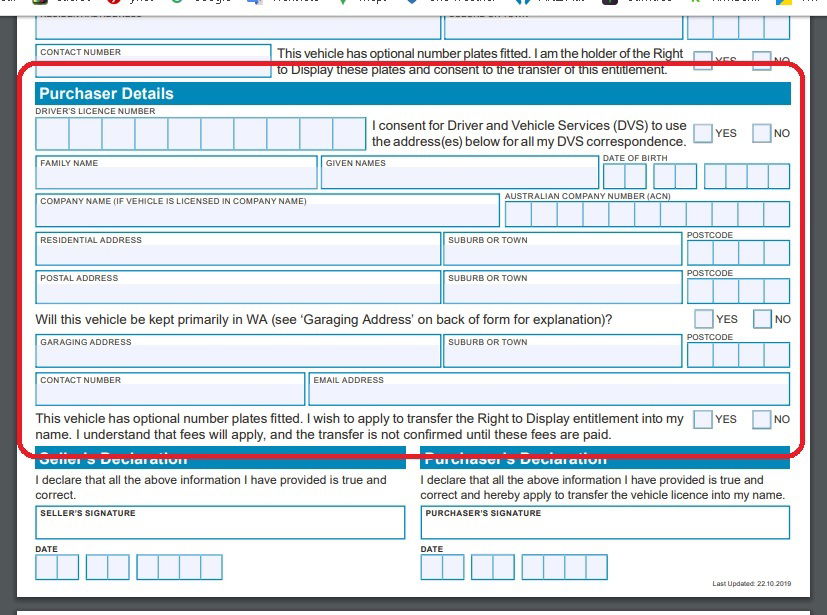Screen dimensions: 827x615
Task: Focus the purchaser Contact Number field
Action: pos(170,389)
